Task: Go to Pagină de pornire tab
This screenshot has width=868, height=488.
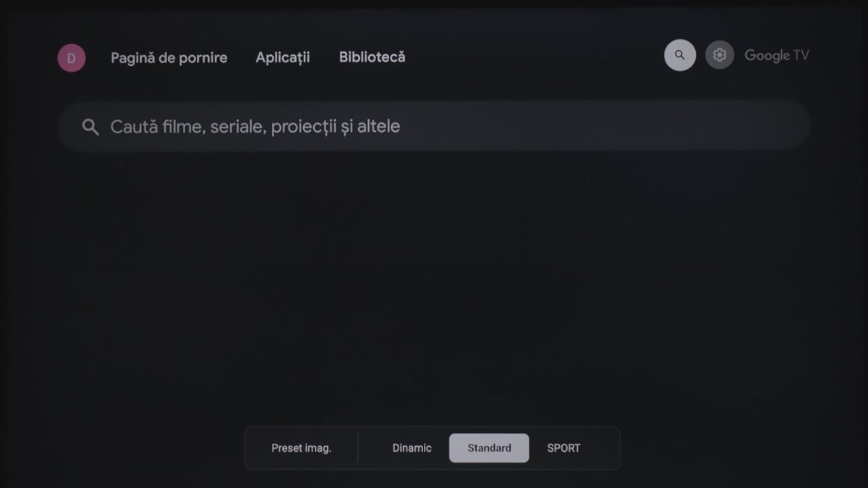Action: coord(169,58)
